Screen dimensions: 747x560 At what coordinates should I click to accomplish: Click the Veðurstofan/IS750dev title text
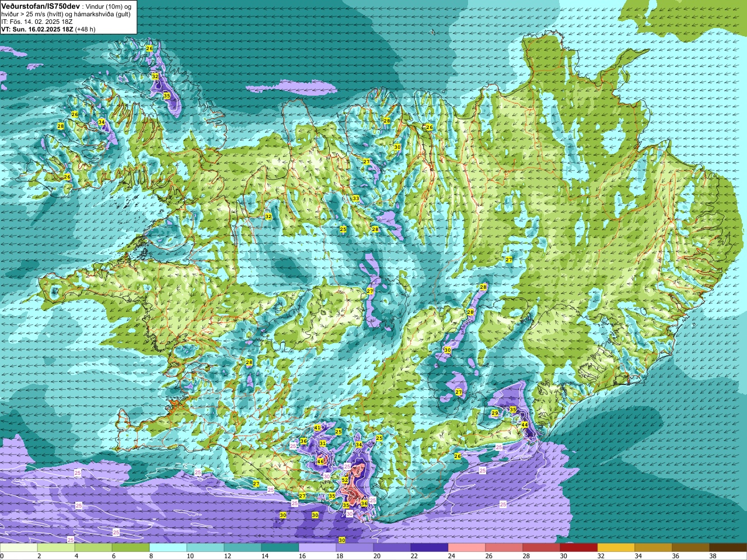tap(40, 6)
